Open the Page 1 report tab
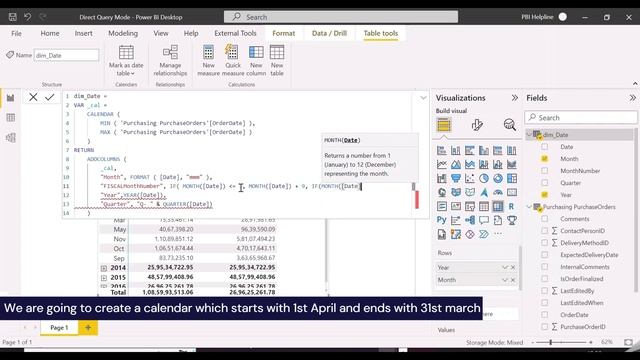Image resolution: width=640 pixels, height=360 pixels. (x=59, y=327)
